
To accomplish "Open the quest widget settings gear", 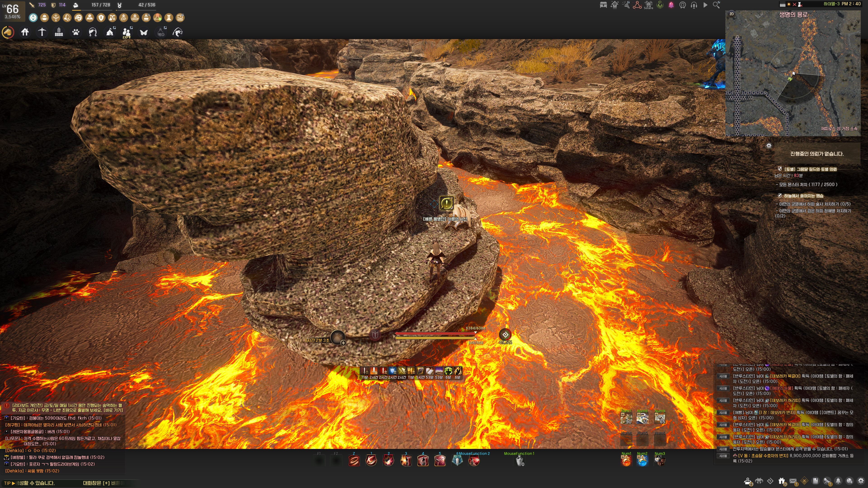I will tap(769, 145).
